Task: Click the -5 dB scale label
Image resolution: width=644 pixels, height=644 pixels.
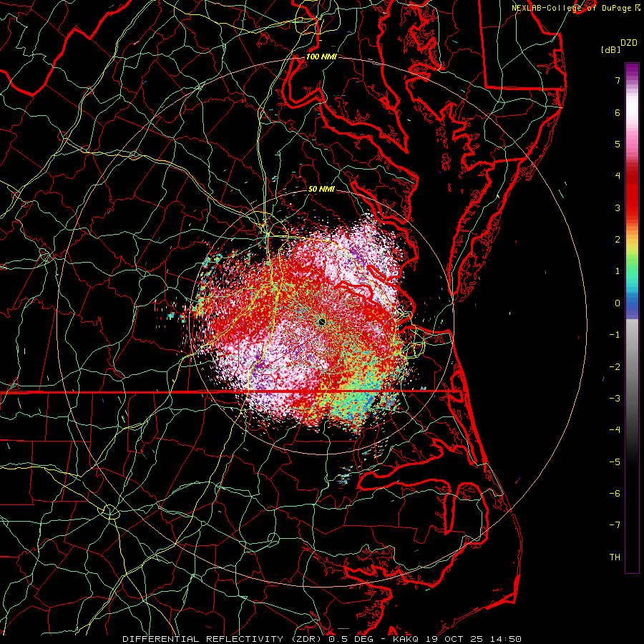Action: (x=615, y=462)
